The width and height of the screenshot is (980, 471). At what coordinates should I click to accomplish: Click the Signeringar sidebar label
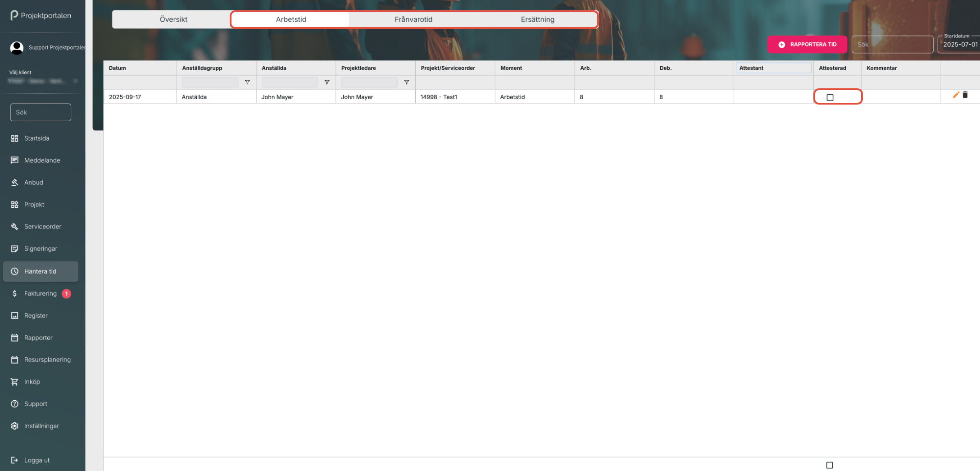point(41,249)
